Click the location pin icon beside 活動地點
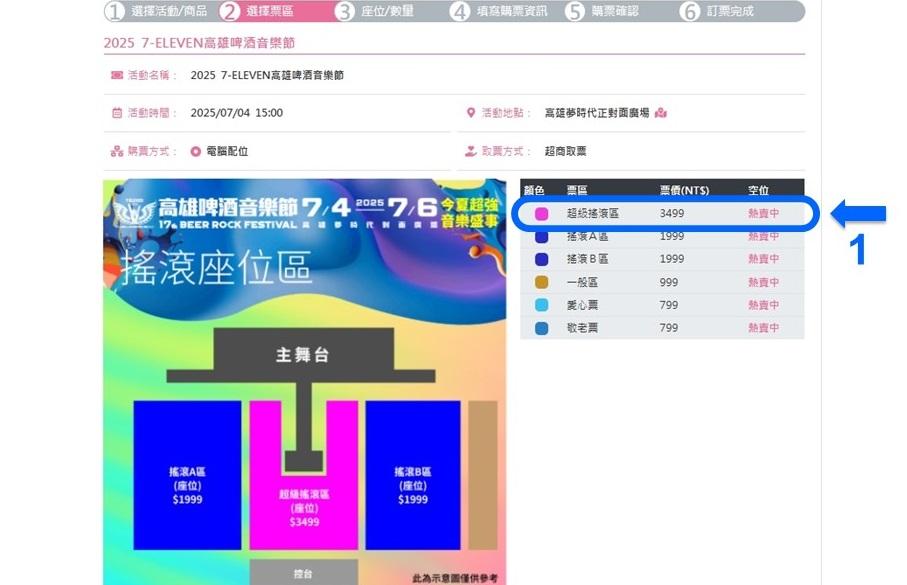This screenshot has height=585, width=907. pyautogui.click(x=471, y=113)
